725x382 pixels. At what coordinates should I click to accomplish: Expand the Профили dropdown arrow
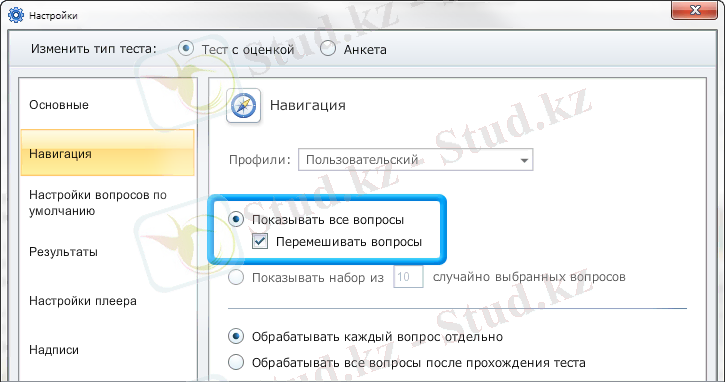pos(524,160)
